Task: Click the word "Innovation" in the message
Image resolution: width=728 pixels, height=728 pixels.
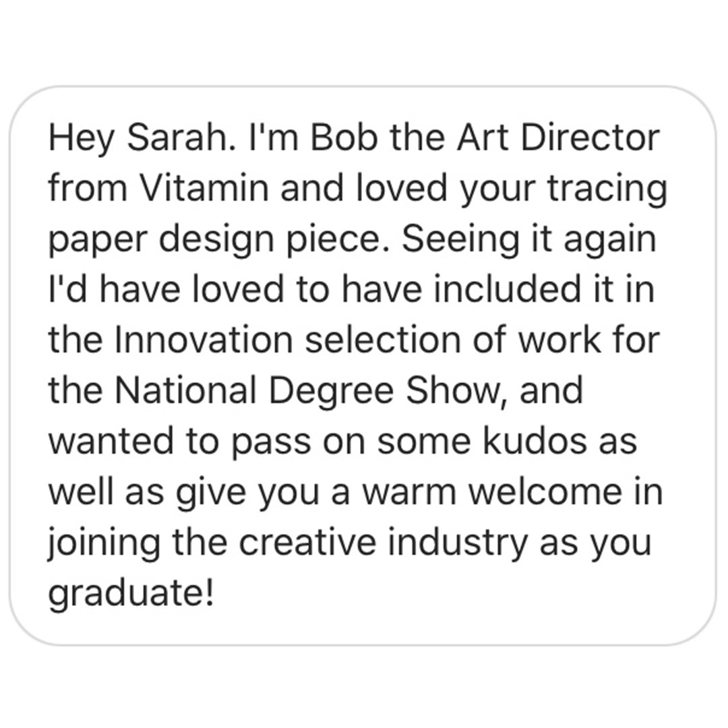Action: [x=204, y=340]
